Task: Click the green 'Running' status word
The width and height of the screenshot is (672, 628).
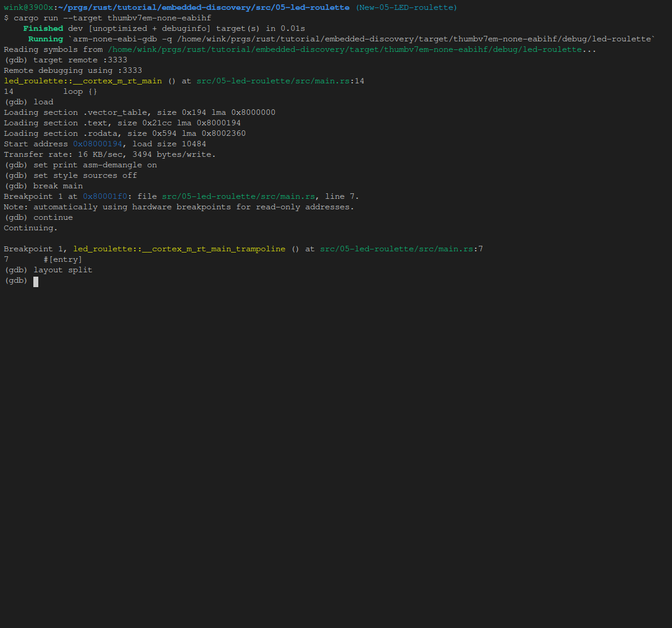Action: click(46, 39)
